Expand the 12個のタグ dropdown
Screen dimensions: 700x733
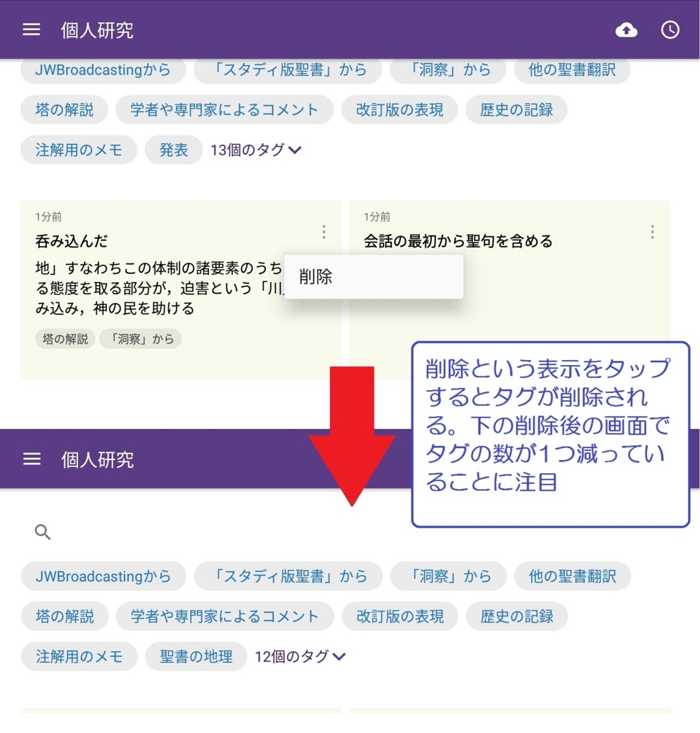coord(300,656)
